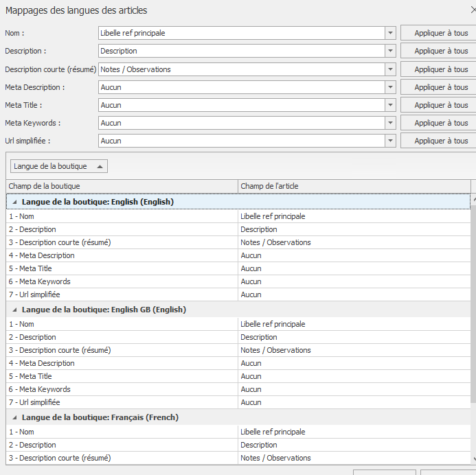The image size is (476, 475).
Task: Select the Meta Description row under English
Action: [238, 255]
